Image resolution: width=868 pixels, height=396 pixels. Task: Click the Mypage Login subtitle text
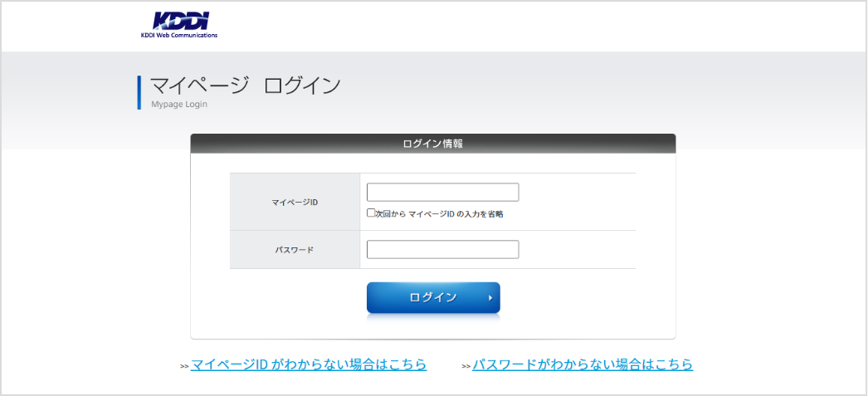(x=179, y=104)
